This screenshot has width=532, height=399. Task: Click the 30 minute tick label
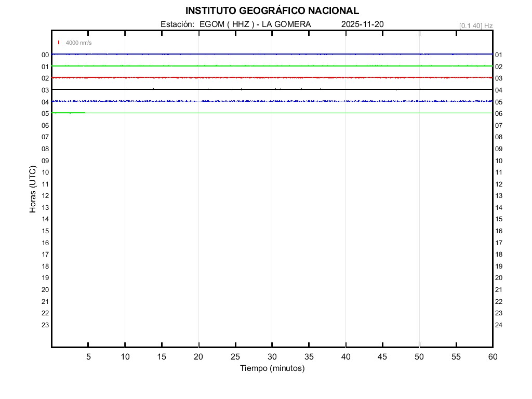[272, 357]
